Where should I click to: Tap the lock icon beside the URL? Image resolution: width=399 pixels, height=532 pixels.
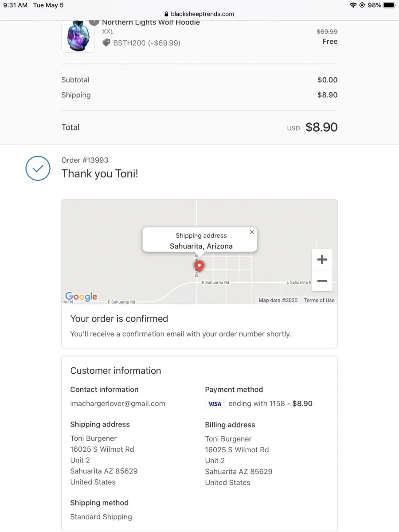(167, 14)
